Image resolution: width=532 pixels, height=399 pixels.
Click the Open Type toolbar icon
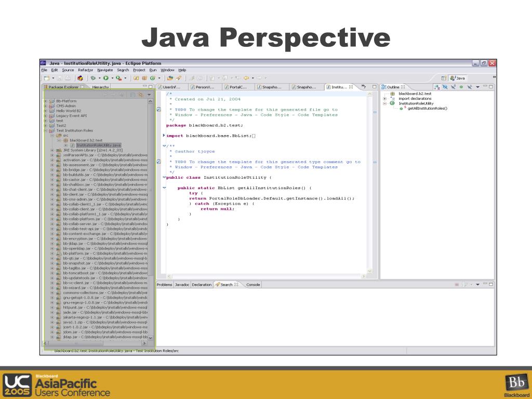[x=170, y=78]
